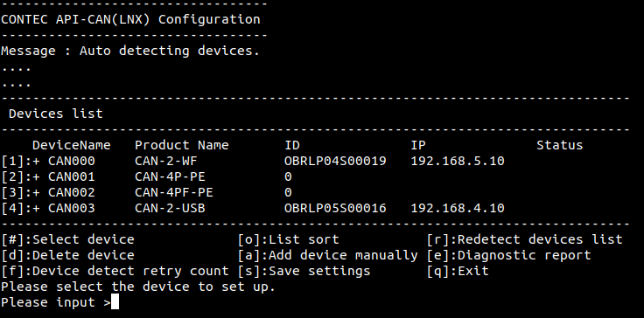
Task: Click the [e]:Diagnostic report option
Action: coord(509,255)
